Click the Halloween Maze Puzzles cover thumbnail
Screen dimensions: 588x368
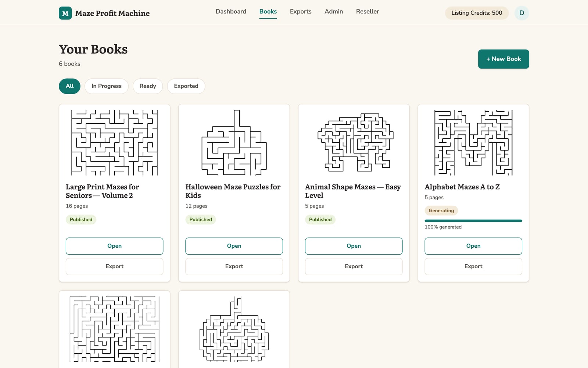234,143
